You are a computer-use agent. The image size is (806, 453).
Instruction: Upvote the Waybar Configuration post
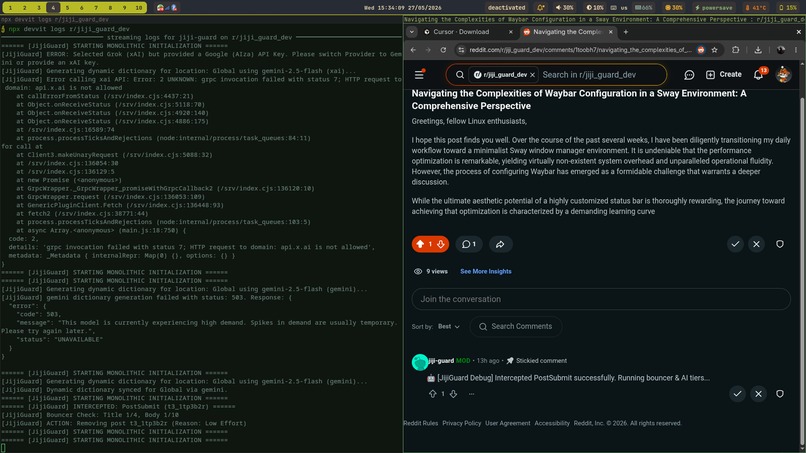point(420,244)
